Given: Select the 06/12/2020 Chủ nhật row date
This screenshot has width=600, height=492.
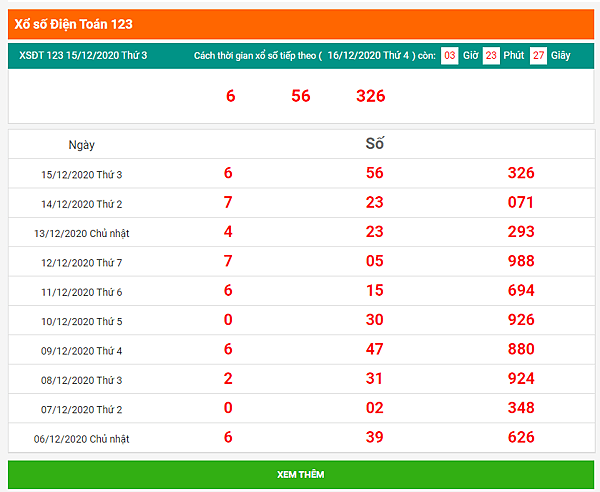Looking at the screenshot, I should coord(82,439).
